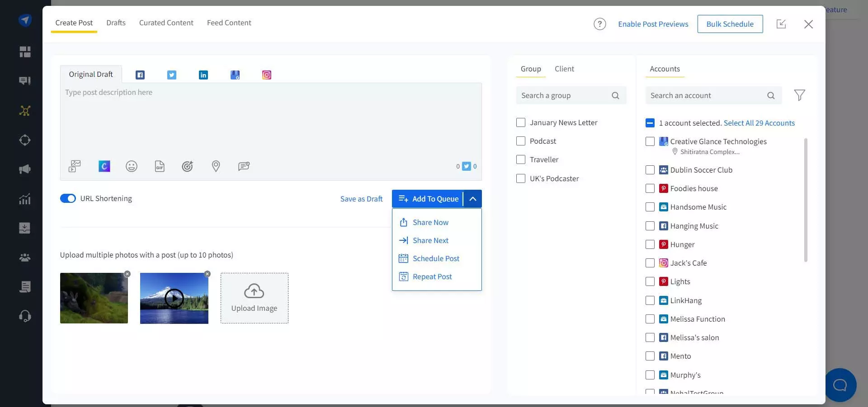Open the crosshair target sidebar icon
Image resolution: width=868 pixels, height=407 pixels.
[x=25, y=140]
